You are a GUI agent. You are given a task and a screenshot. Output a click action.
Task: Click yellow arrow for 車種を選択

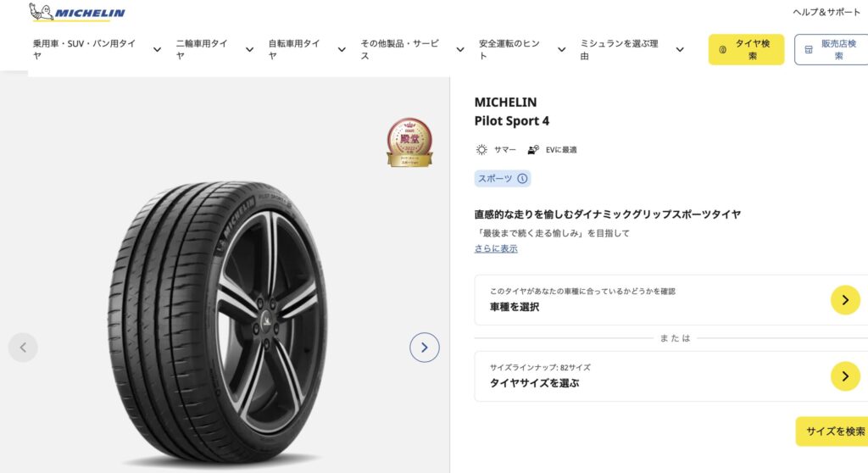click(x=844, y=300)
